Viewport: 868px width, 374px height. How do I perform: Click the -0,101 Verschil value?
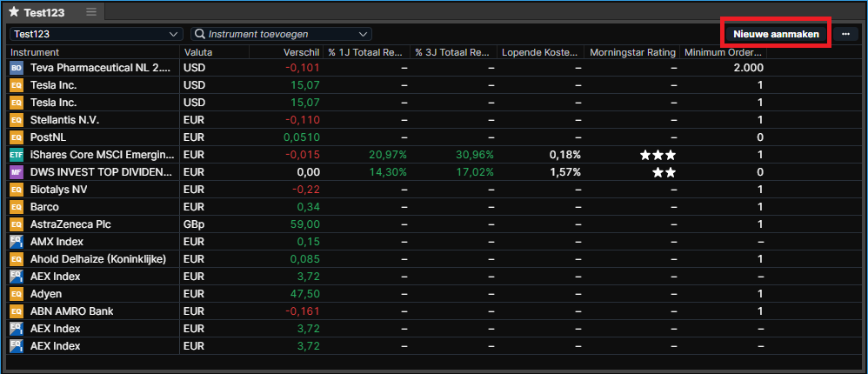coord(303,68)
